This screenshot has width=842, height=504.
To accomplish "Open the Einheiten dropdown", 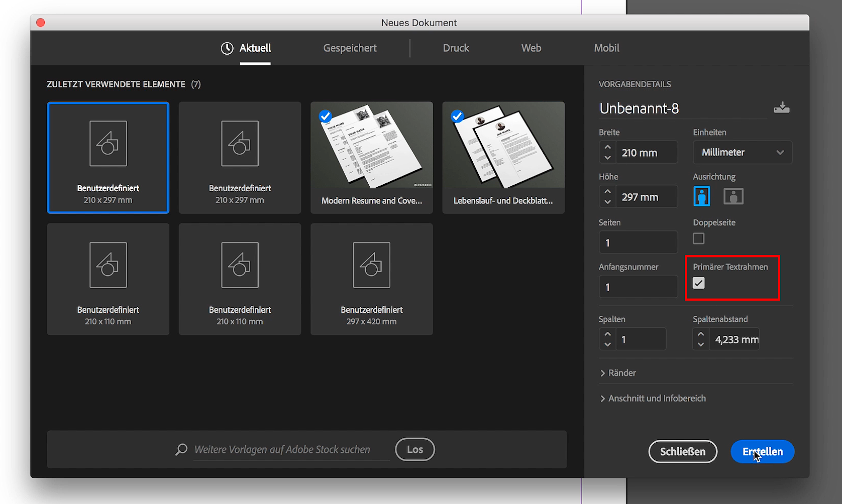I will [x=742, y=152].
